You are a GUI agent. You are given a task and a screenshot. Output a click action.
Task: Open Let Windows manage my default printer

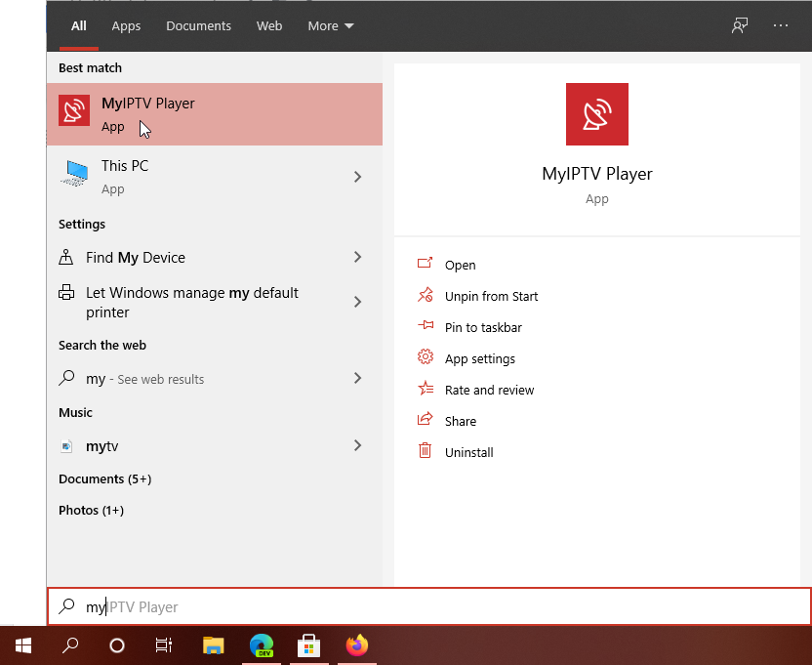[215, 302]
